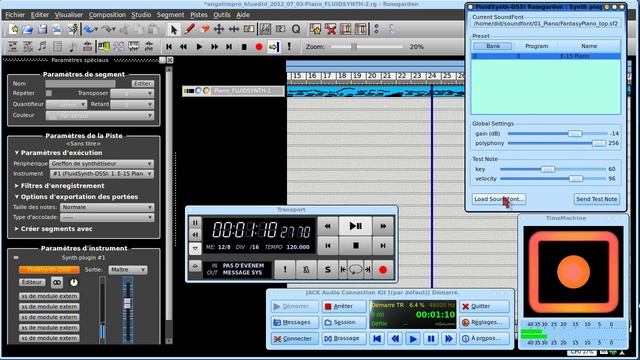This screenshot has width=640, height=360.
Task: Click the JACK Messages button
Action: coord(294,322)
